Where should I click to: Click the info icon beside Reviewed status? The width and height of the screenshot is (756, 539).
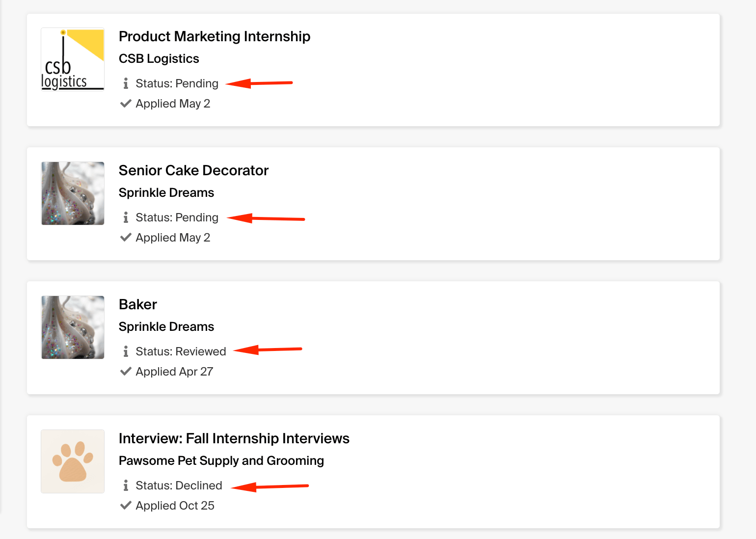pyautogui.click(x=127, y=351)
